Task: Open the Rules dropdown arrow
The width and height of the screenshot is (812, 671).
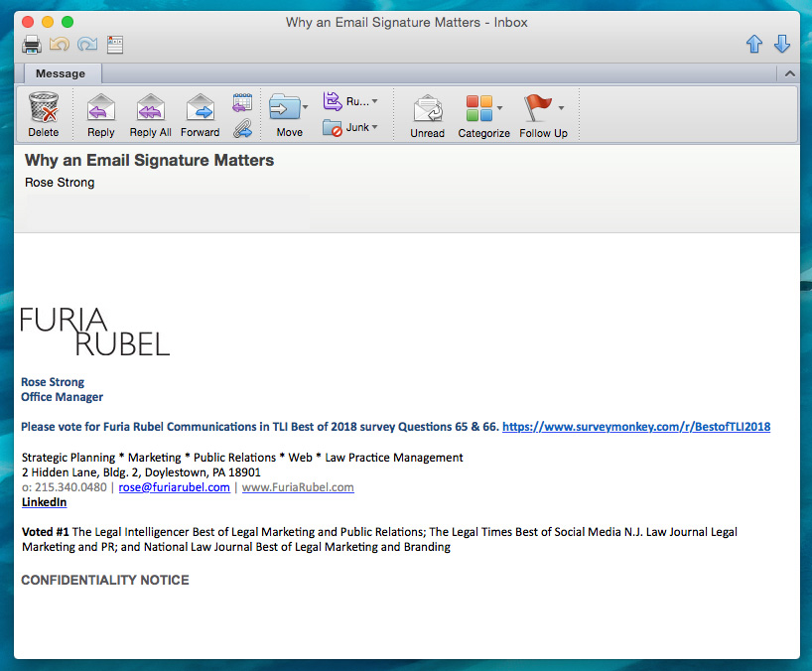Action: (x=374, y=101)
